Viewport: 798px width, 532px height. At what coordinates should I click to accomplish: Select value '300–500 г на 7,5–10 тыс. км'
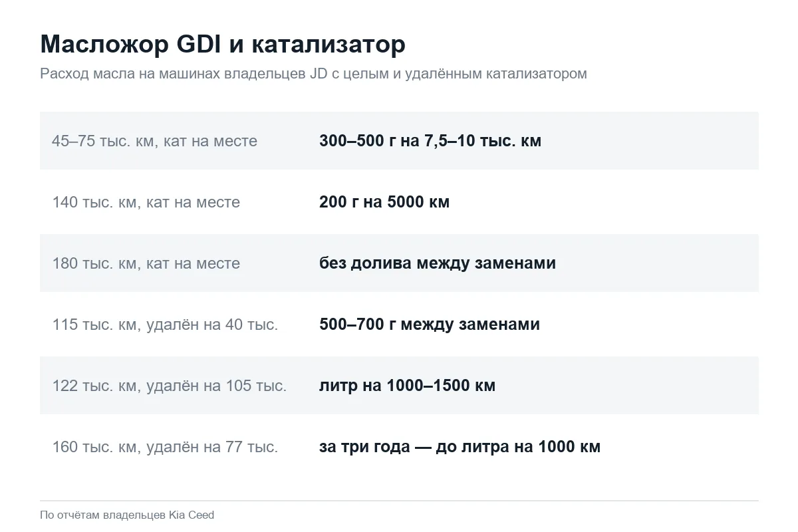[430, 141]
